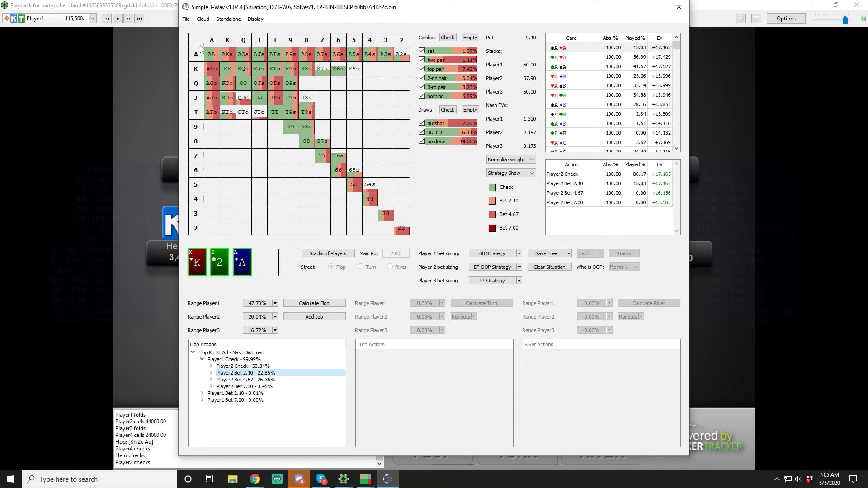Open Skype from the taskbar

pyautogui.click(x=321, y=479)
